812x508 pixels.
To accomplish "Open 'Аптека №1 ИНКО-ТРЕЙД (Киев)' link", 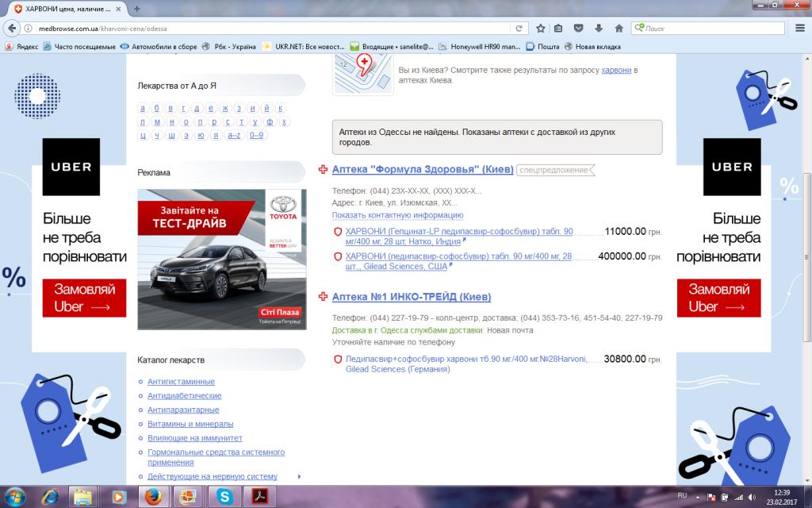I will (x=411, y=297).
